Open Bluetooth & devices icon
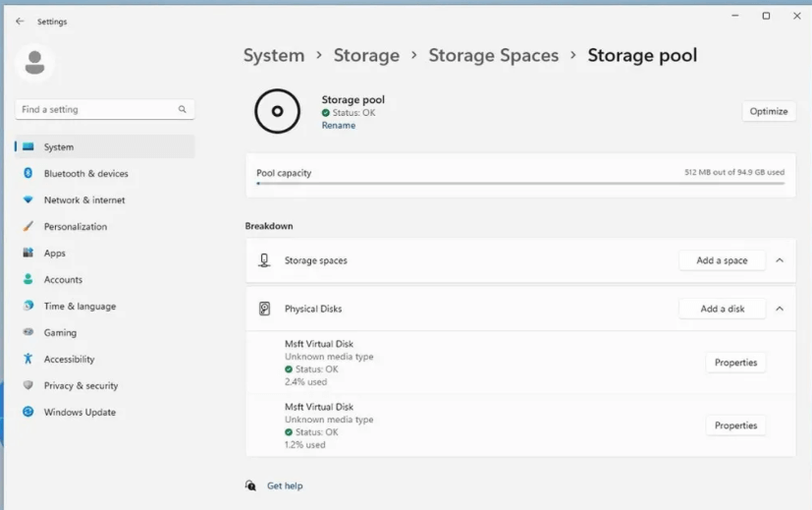This screenshot has height=510, width=812. (27, 173)
